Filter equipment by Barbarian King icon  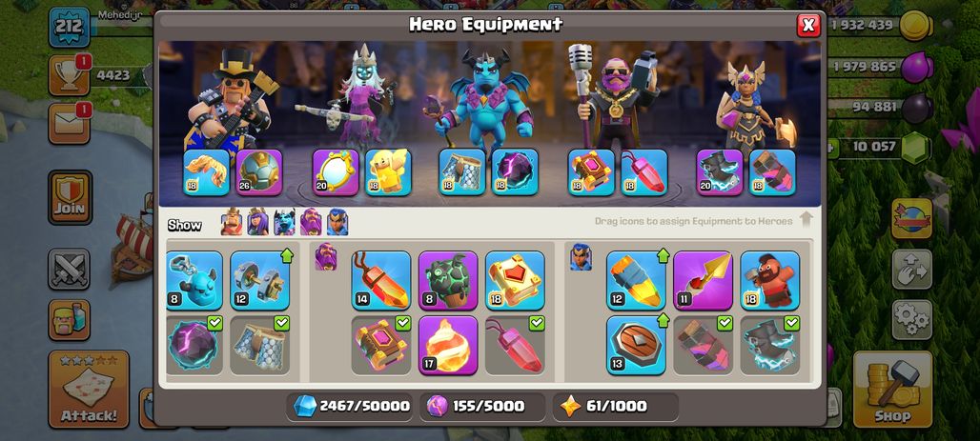pyautogui.click(x=232, y=222)
